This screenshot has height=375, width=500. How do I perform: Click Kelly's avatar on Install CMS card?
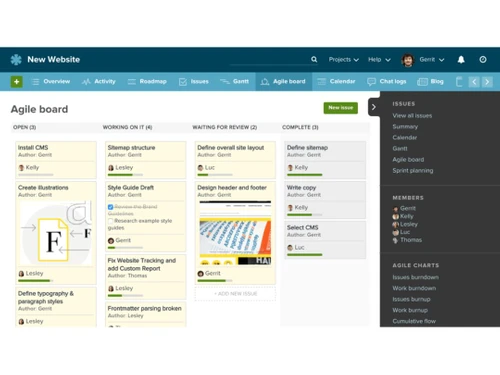(21, 168)
